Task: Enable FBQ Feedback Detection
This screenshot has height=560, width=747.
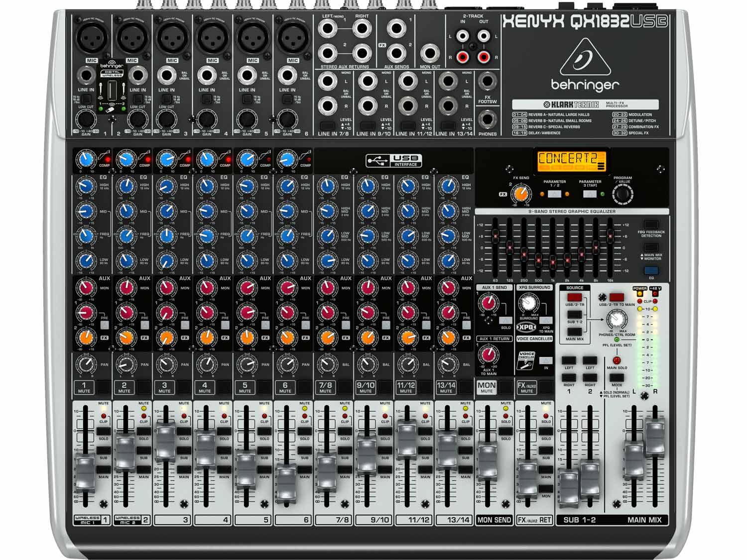Action: tap(651, 225)
